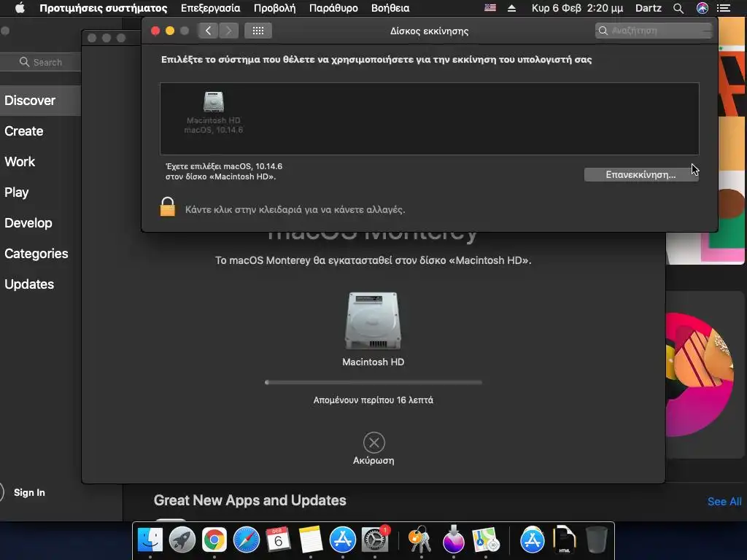Click the Macintosh HD drive in installer
The image size is (747, 560).
pyautogui.click(x=373, y=321)
